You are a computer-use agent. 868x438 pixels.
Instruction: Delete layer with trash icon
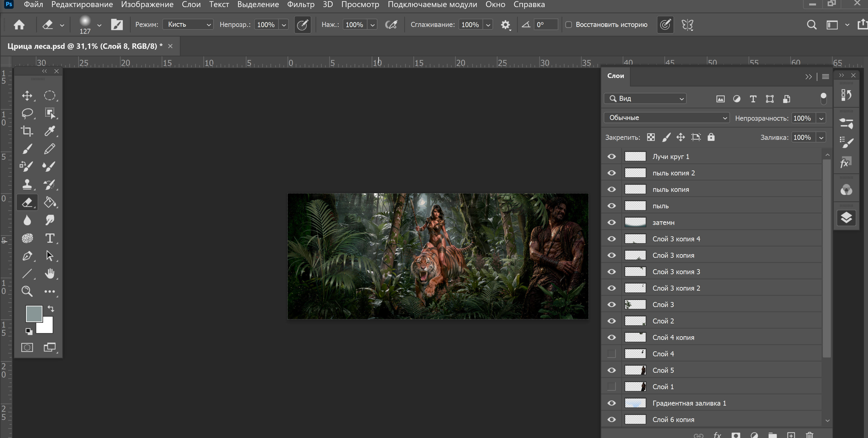(809, 435)
